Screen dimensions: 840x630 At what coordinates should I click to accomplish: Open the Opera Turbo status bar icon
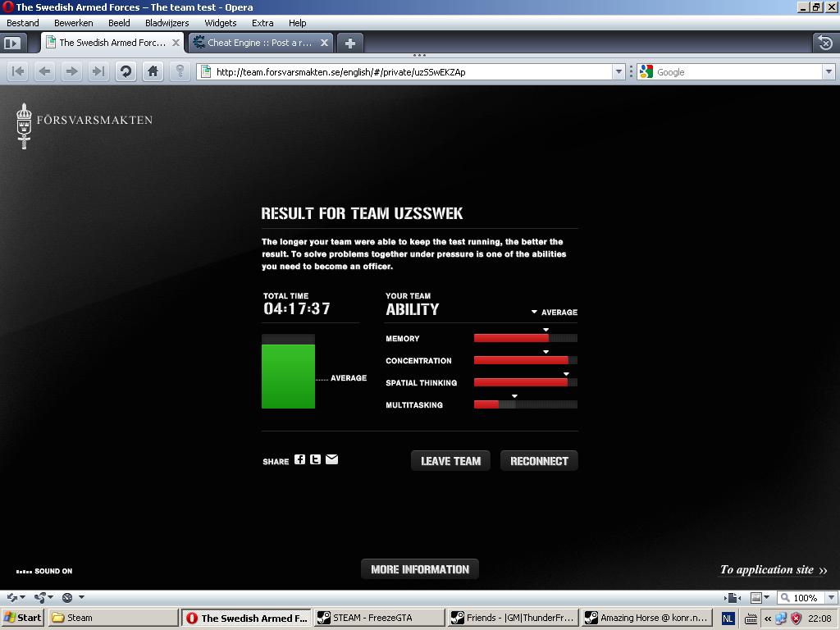point(67,597)
